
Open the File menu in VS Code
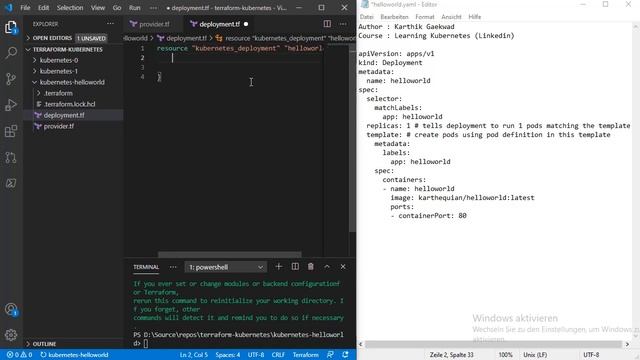pyautogui.click(x=25, y=8)
